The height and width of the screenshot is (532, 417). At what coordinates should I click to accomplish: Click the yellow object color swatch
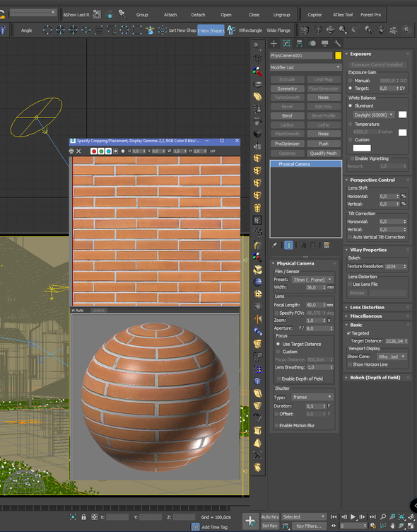click(338, 56)
